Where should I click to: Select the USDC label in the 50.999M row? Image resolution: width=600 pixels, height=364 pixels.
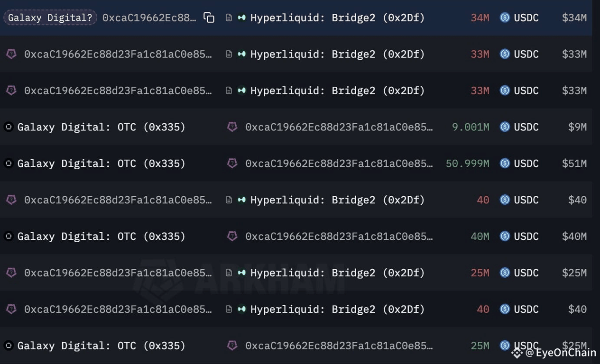(526, 164)
